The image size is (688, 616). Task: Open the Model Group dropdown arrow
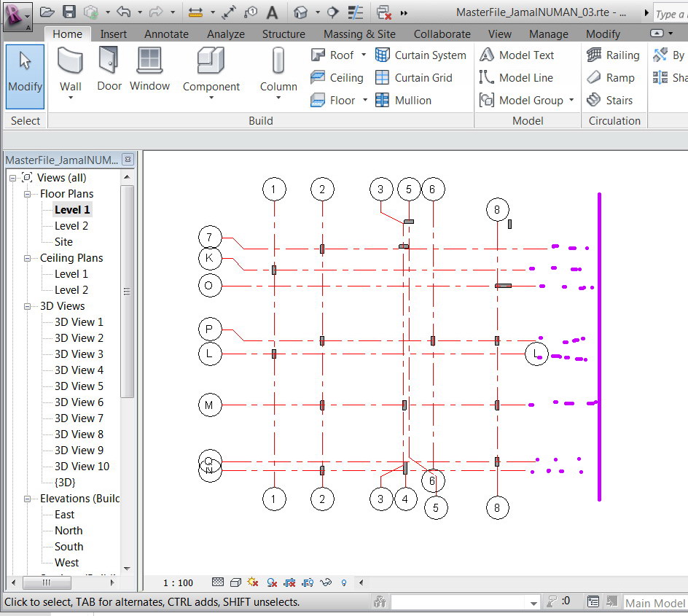[571, 100]
